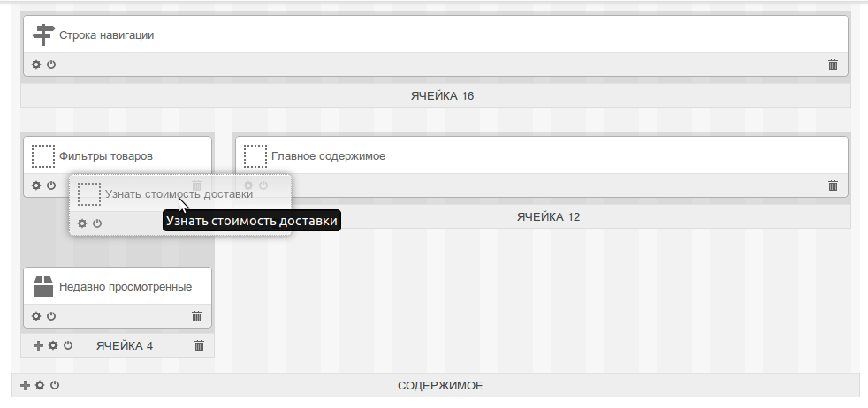Screen dimensions: 868x408
Task: Click the ЯЧЕЙКА 16 cell label
Action: (x=442, y=95)
